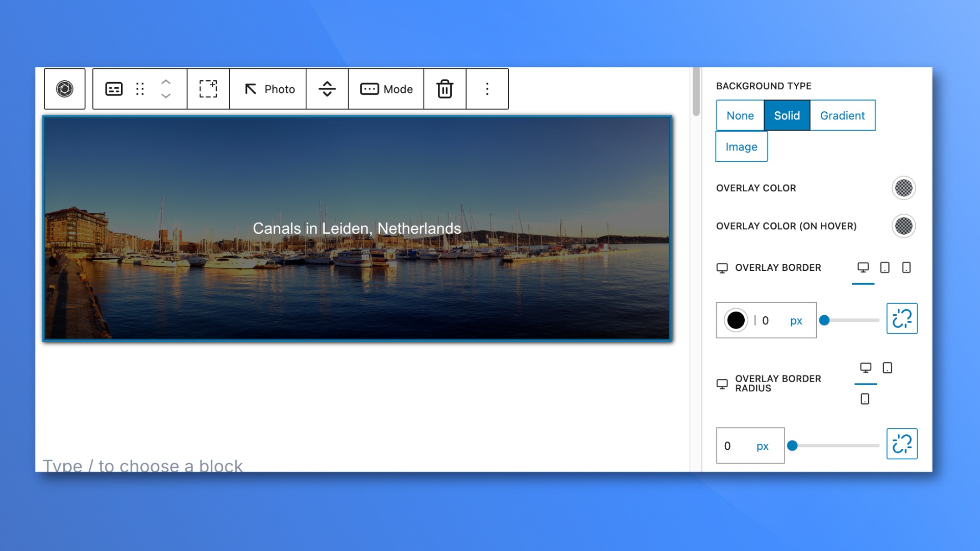Click the block type switcher icon
This screenshot has width=980, height=551.
point(114,89)
